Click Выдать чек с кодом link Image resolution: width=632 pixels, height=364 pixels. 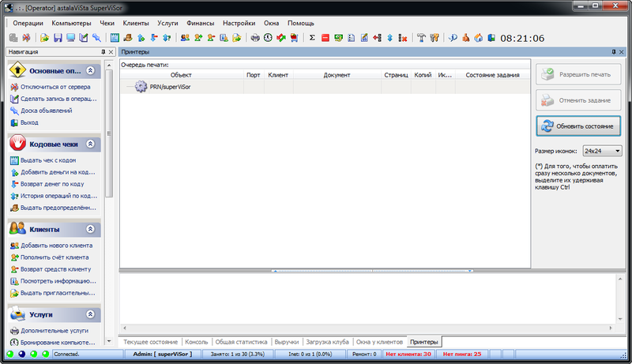click(x=48, y=160)
